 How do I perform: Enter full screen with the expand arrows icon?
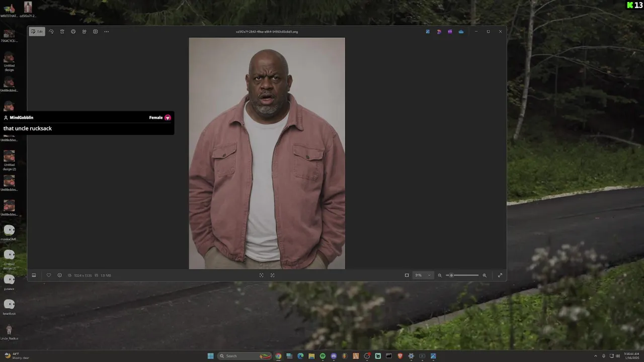pyautogui.click(x=500, y=275)
